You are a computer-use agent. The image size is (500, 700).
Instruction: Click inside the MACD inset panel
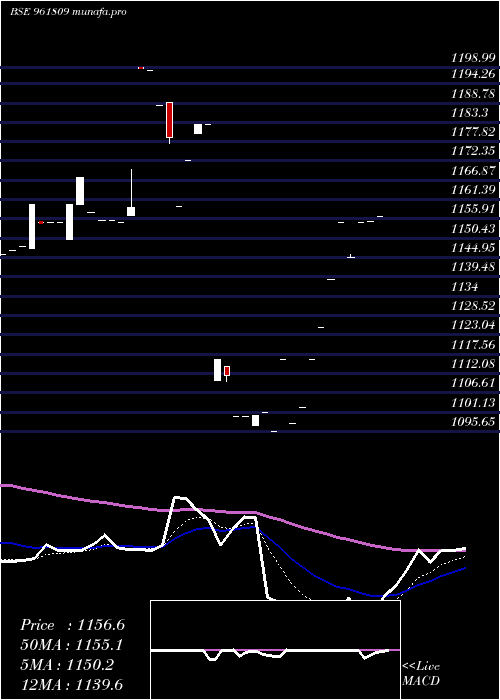click(275, 650)
